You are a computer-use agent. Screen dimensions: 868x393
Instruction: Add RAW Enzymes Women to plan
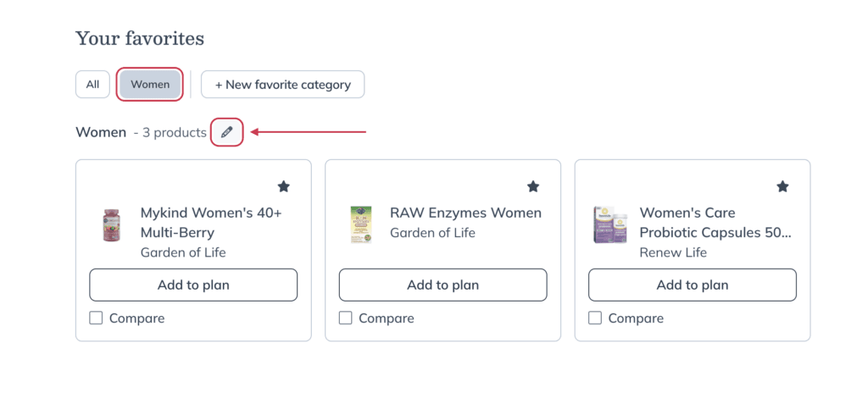(x=442, y=285)
